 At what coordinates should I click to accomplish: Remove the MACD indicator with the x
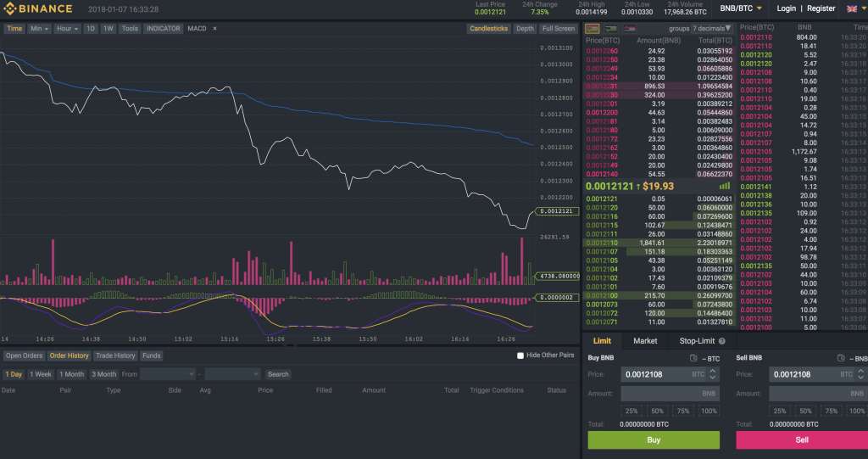[214, 28]
